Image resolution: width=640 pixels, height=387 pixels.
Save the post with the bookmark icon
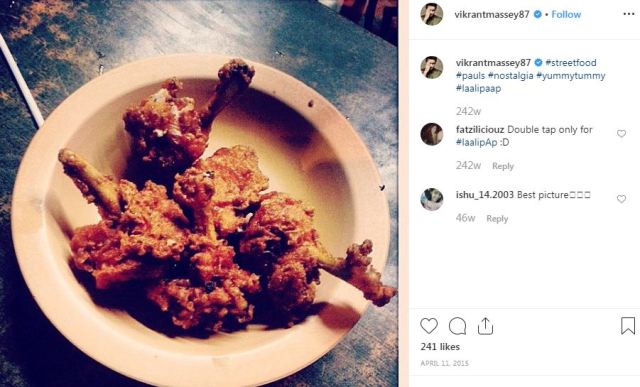[x=628, y=325]
